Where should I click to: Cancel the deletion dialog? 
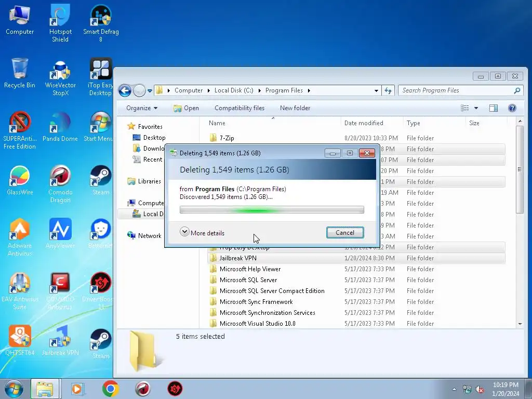coord(345,233)
